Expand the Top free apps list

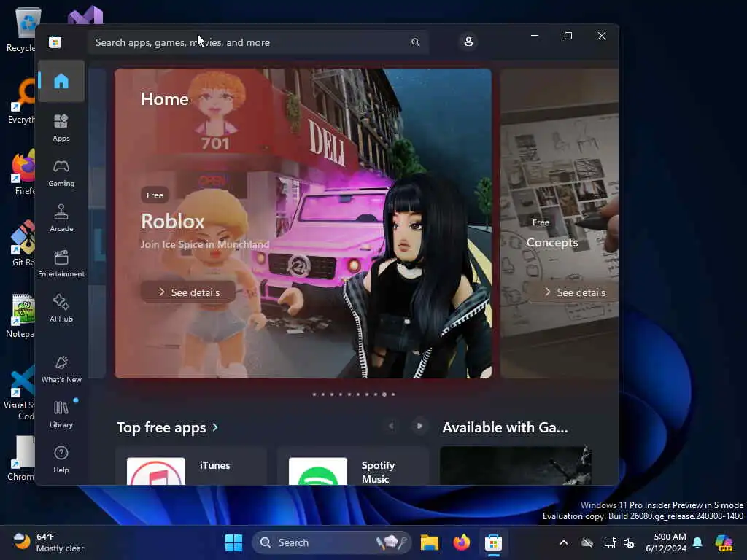[167, 427]
